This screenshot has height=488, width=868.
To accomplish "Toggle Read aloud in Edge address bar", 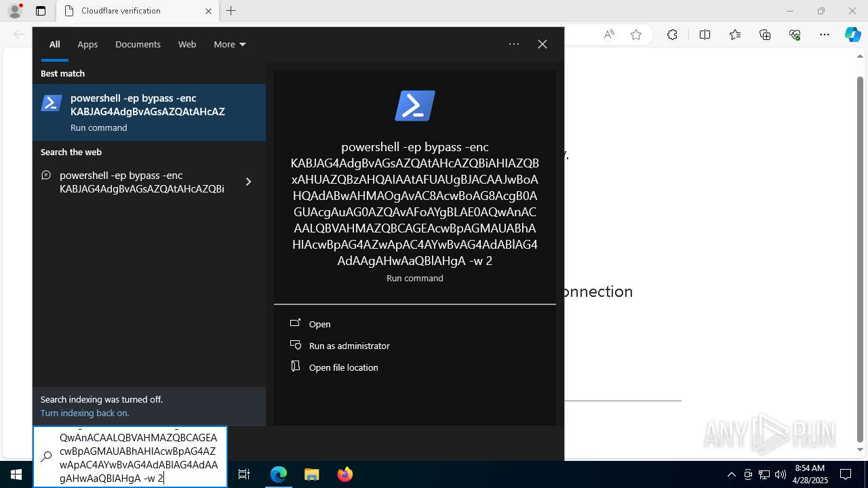I will (609, 35).
